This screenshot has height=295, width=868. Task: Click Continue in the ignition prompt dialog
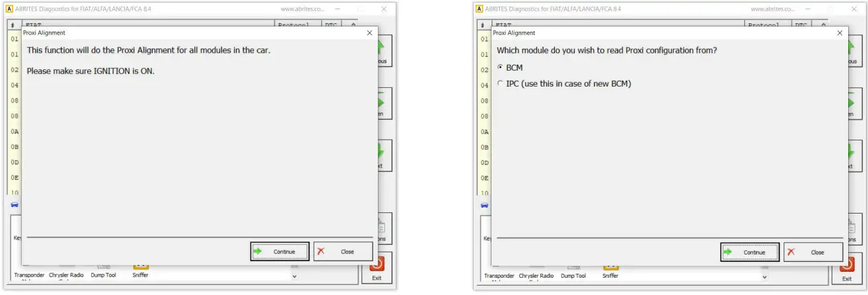[280, 251]
